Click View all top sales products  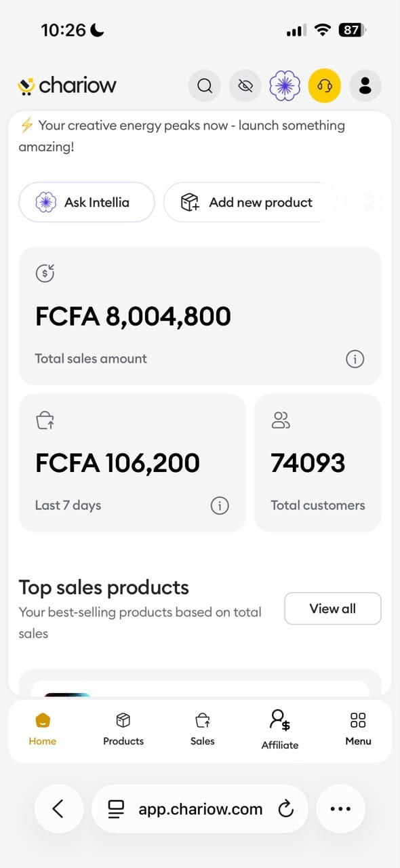point(333,608)
